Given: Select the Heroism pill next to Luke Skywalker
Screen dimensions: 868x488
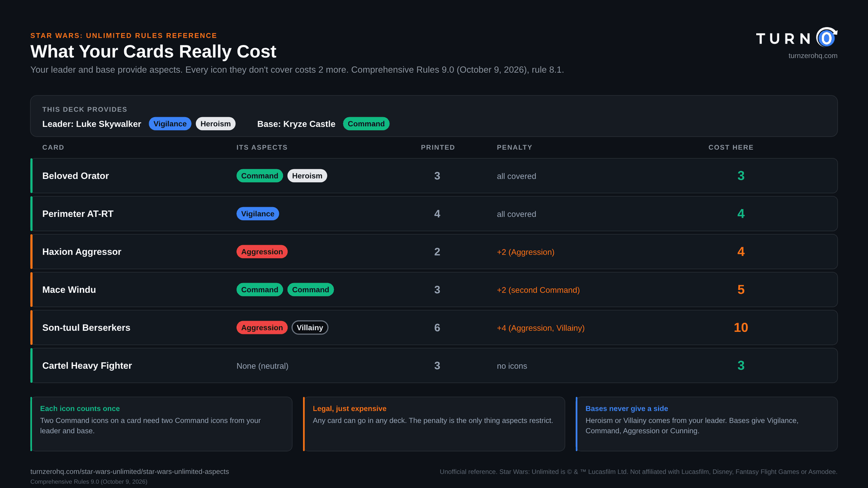Looking at the screenshot, I should tap(215, 124).
